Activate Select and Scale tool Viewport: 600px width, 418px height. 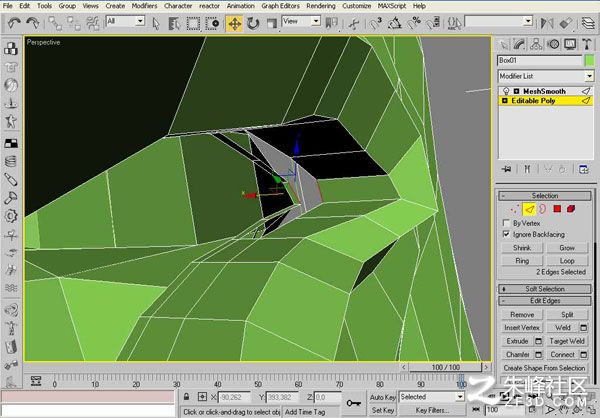tap(271, 24)
